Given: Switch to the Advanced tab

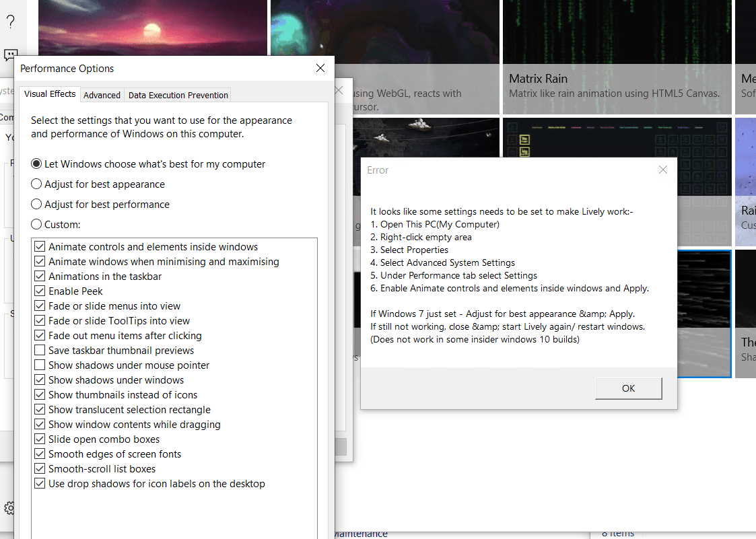Looking at the screenshot, I should tap(102, 95).
